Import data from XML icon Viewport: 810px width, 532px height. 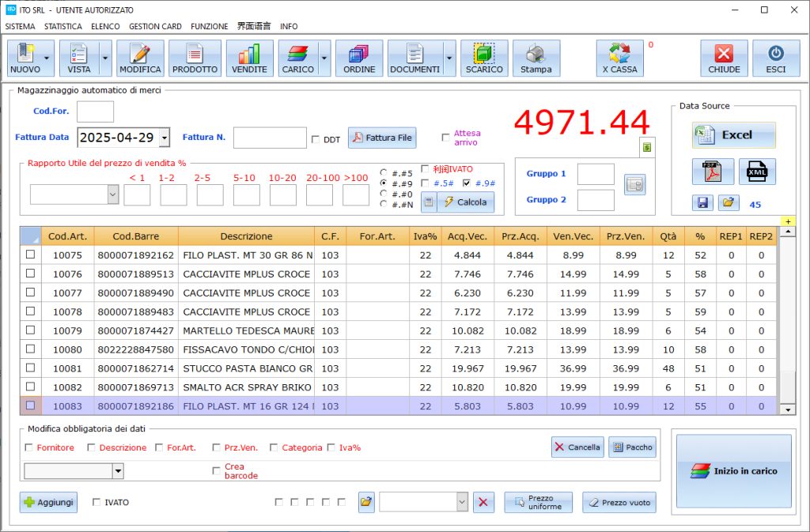click(x=757, y=172)
